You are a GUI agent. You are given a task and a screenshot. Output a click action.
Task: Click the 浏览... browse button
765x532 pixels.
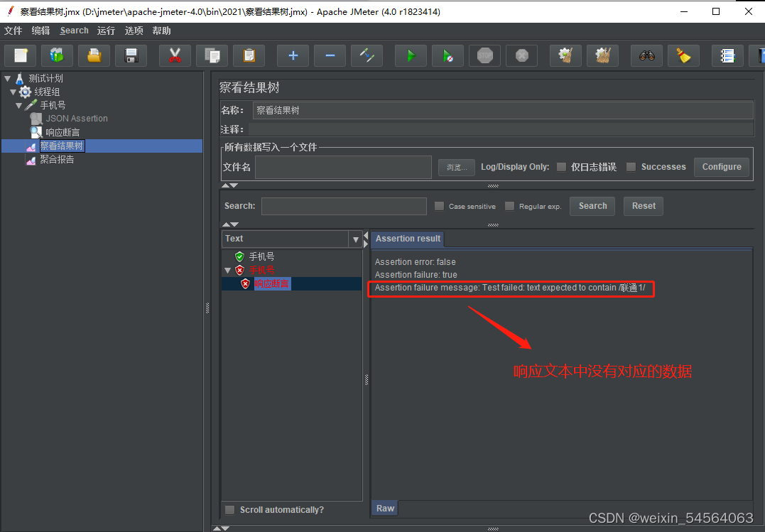pos(456,168)
